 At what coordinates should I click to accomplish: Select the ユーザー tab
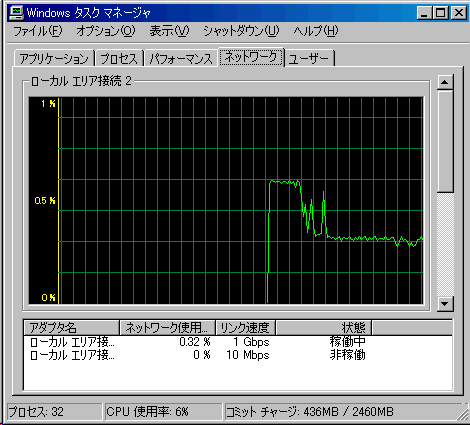coord(309,59)
